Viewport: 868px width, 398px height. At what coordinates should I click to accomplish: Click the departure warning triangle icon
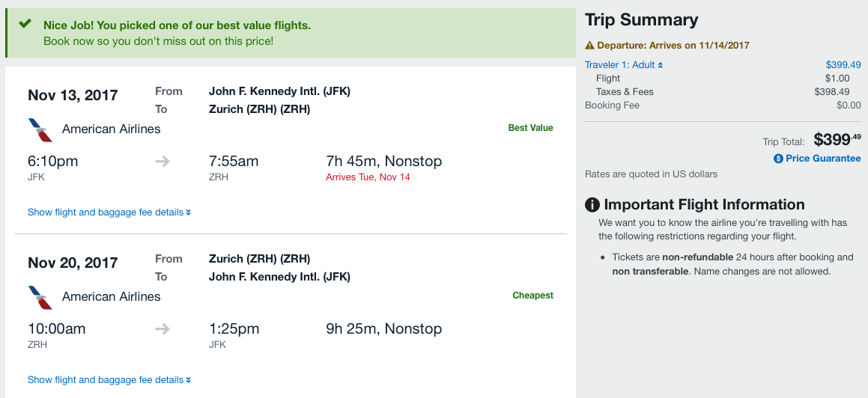point(589,46)
